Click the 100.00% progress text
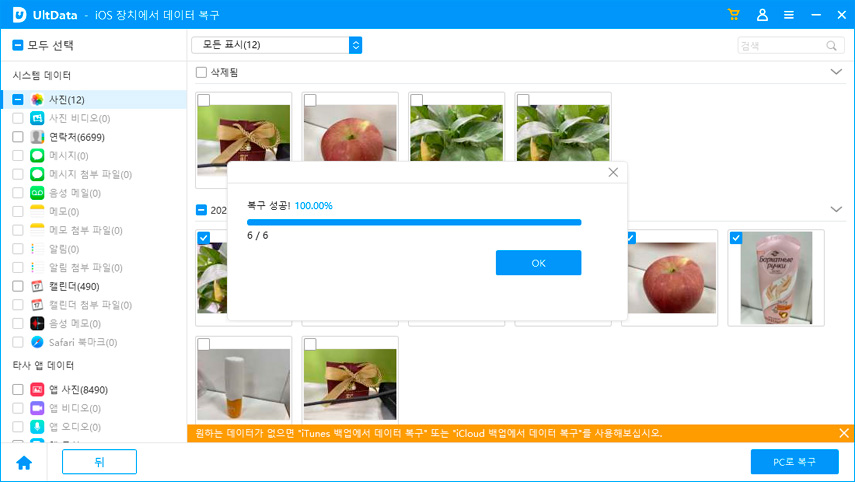855x482 pixels. pos(314,206)
